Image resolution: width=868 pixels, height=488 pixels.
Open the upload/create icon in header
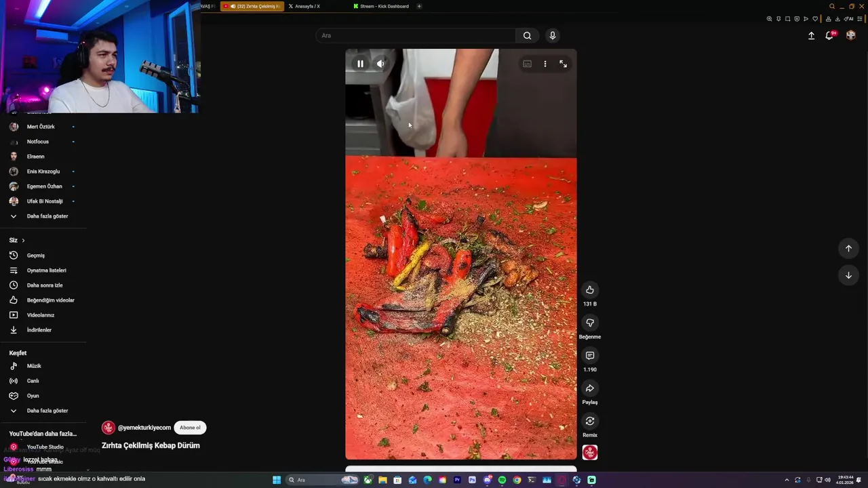point(811,35)
